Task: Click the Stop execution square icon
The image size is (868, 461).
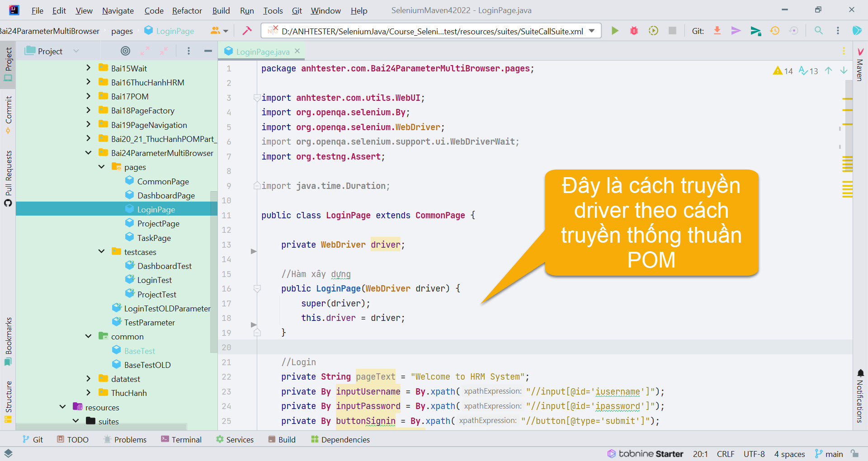Action: pos(673,31)
